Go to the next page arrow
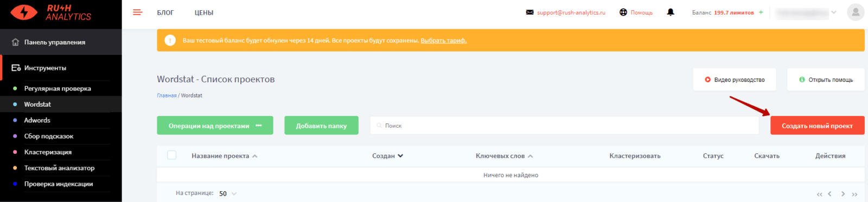Viewport: 868px width, 202px height. [x=843, y=194]
